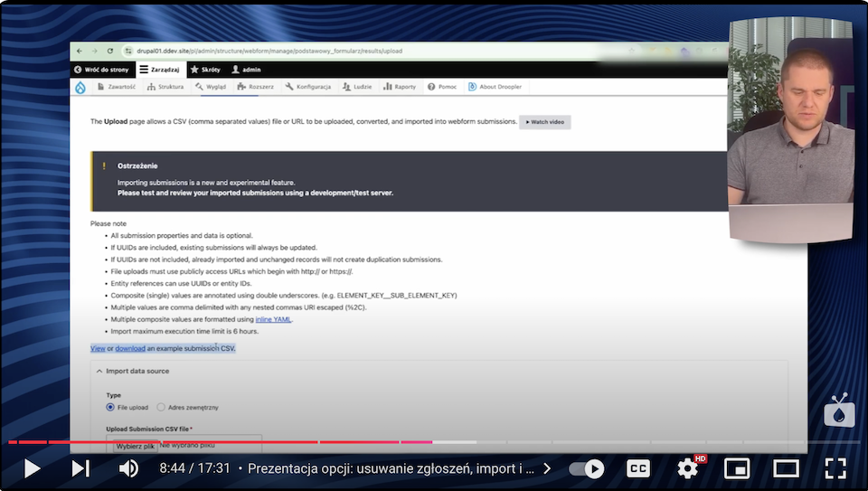Open Raporty admin tab

click(400, 87)
